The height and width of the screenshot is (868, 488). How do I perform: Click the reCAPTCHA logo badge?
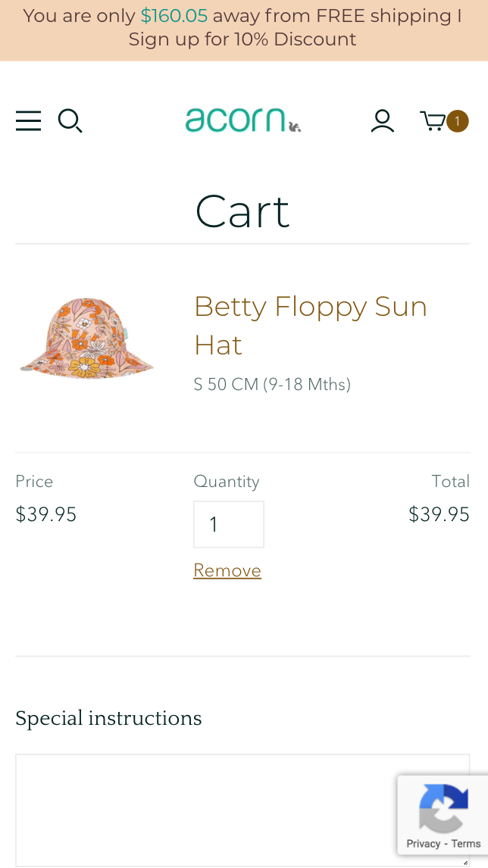click(443, 808)
